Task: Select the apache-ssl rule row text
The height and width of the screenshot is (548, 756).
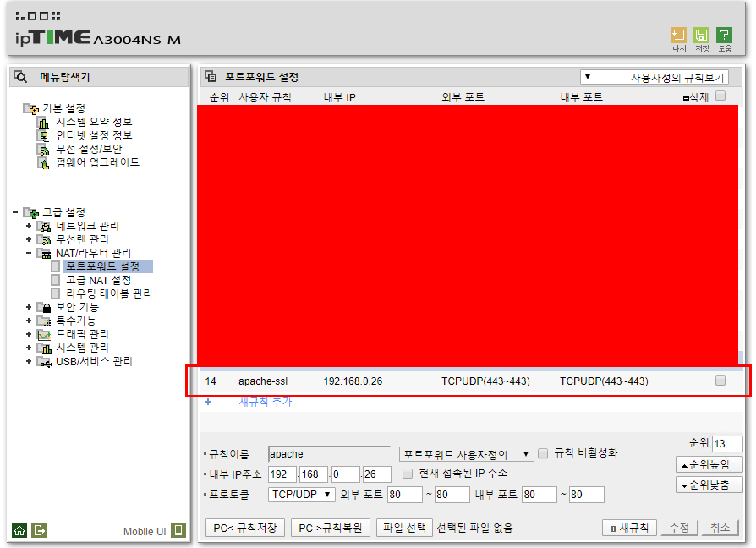Action: click(x=263, y=381)
